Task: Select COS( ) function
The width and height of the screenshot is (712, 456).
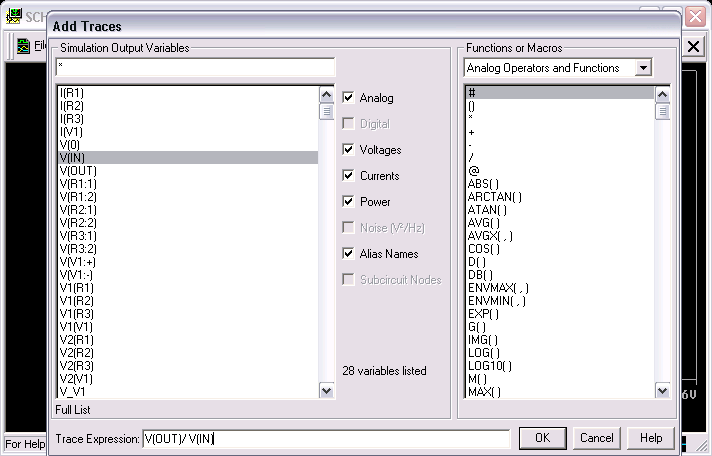Action: click(x=560, y=248)
